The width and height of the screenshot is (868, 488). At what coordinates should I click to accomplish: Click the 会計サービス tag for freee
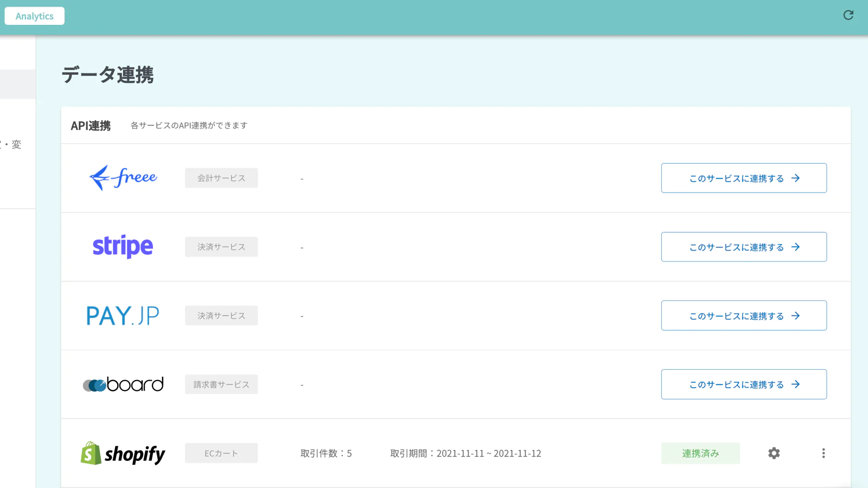[221, 178]
